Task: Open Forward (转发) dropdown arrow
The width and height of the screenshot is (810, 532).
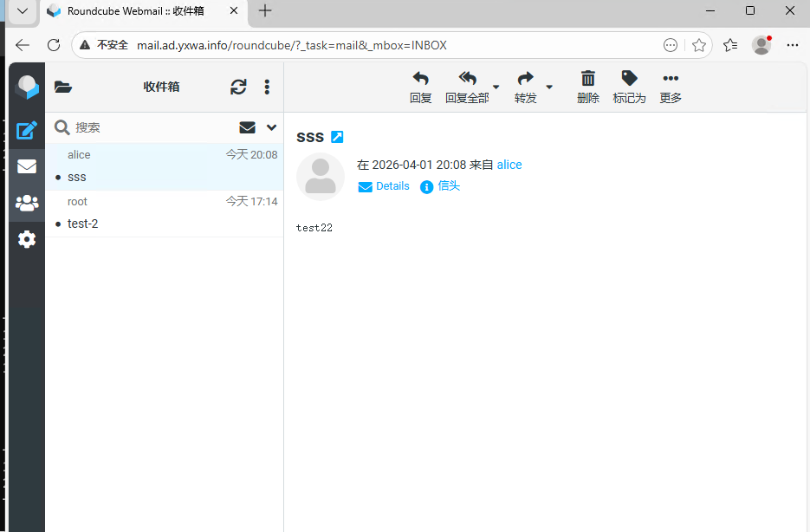Action: tap(549, 87)
